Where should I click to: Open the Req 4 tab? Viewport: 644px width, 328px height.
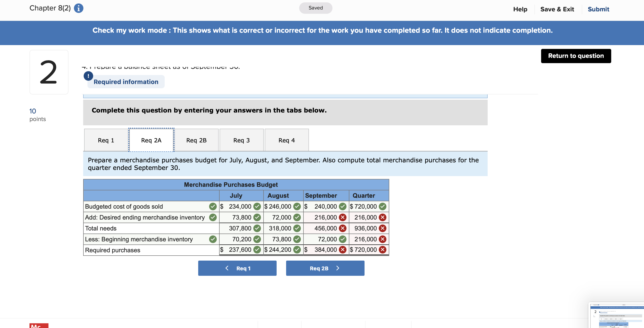click(x=287, y=140)
